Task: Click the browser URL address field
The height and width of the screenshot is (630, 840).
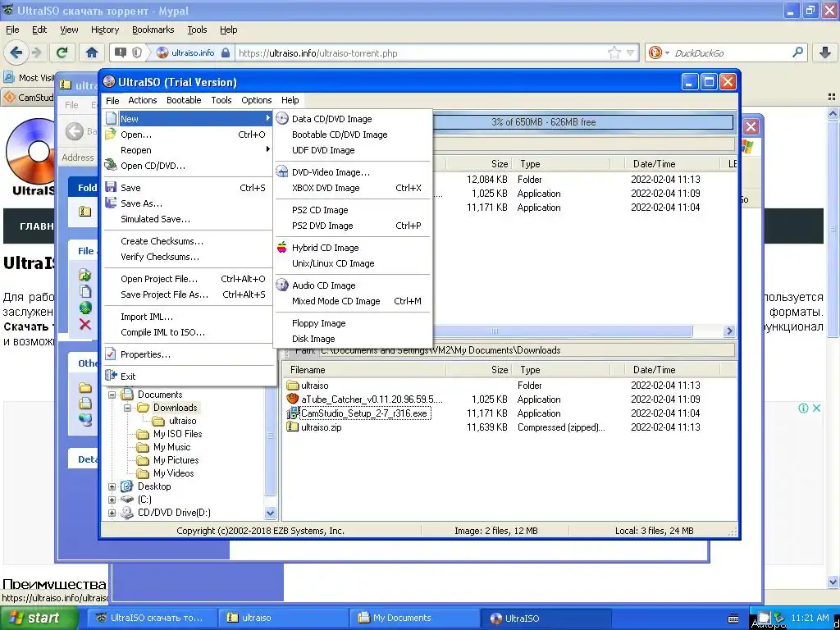Action: [x=421, y=53]
